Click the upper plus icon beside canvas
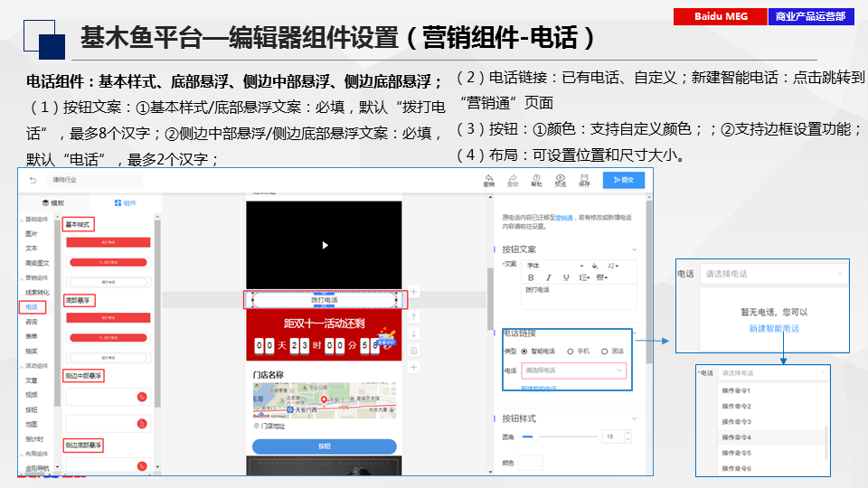The image size is (868, 488). [413, 292]
